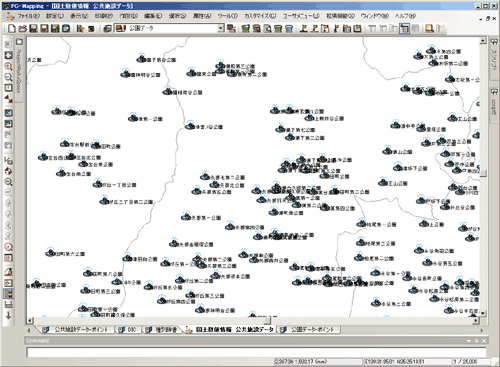Click the full extent view icon
The width and height of the screenshot is (500, 367).
click(x=8, y=55)
